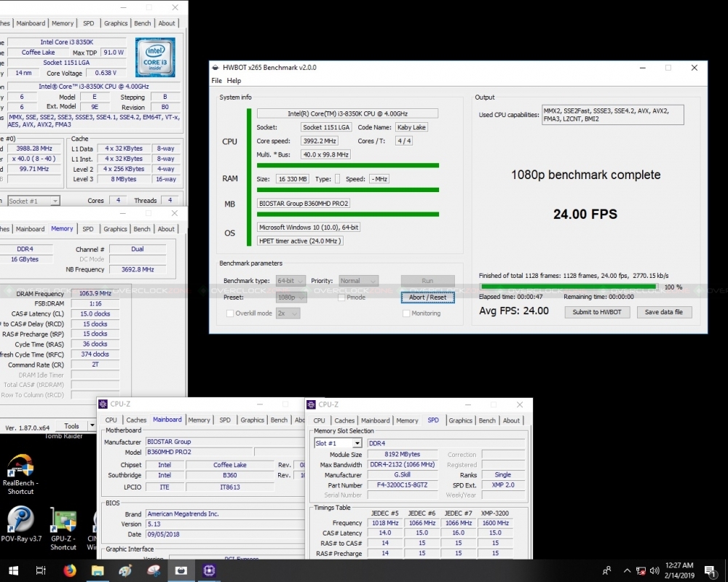Switch to Memory tab in SPD CPU-Z window
Image resolution: width=728 pixels, height=582 pixels.
click(407, 420)
